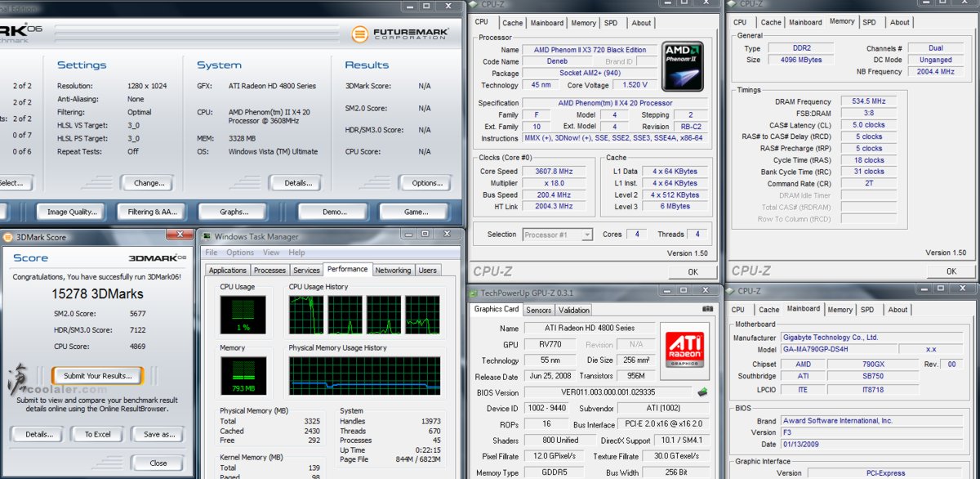Switch to Networking tab in Task Manager
The width and height of the screenshot is (980, 479).
394,271
